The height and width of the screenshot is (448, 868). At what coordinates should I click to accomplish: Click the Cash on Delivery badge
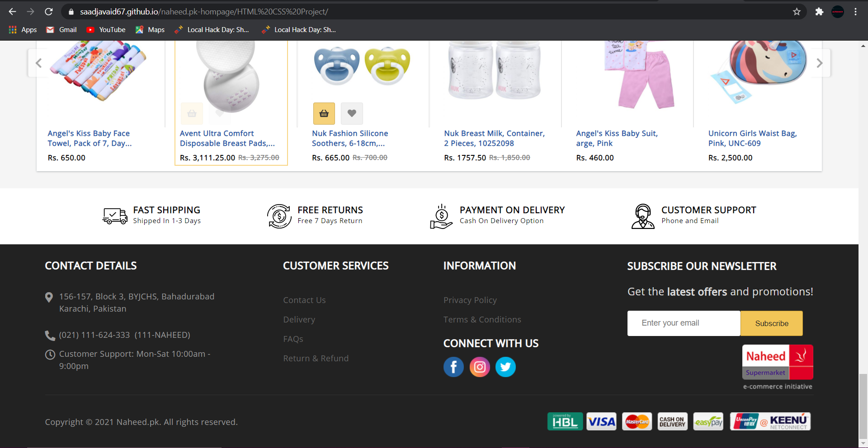(672, 421)
